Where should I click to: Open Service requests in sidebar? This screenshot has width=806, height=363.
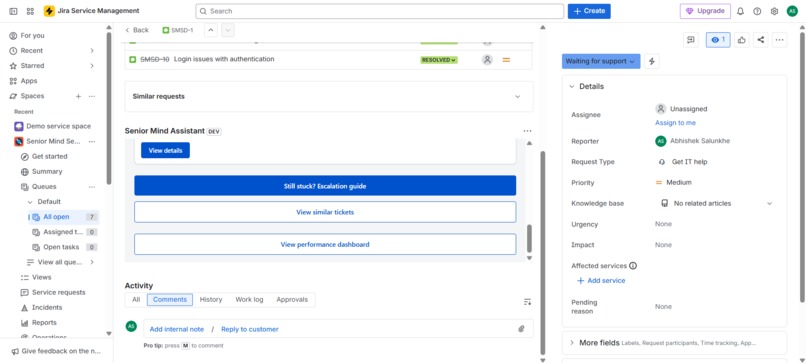click(x=58, y=292)
